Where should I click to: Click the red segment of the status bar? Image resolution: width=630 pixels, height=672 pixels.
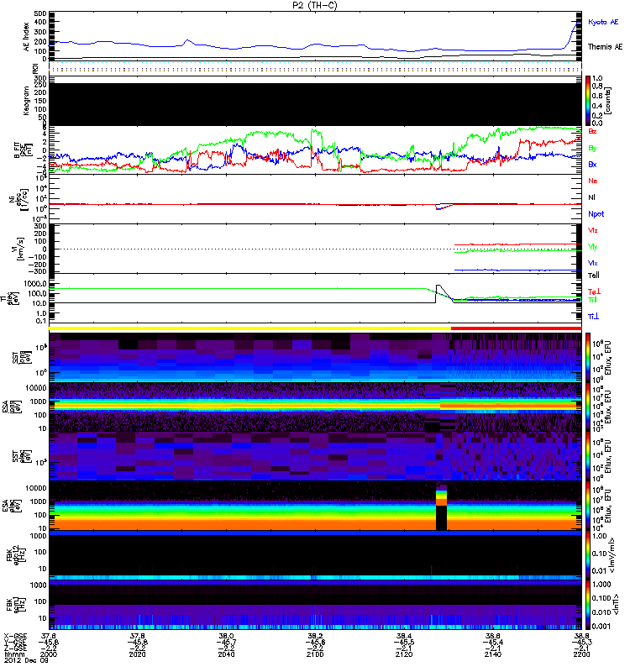pos(516,328)
